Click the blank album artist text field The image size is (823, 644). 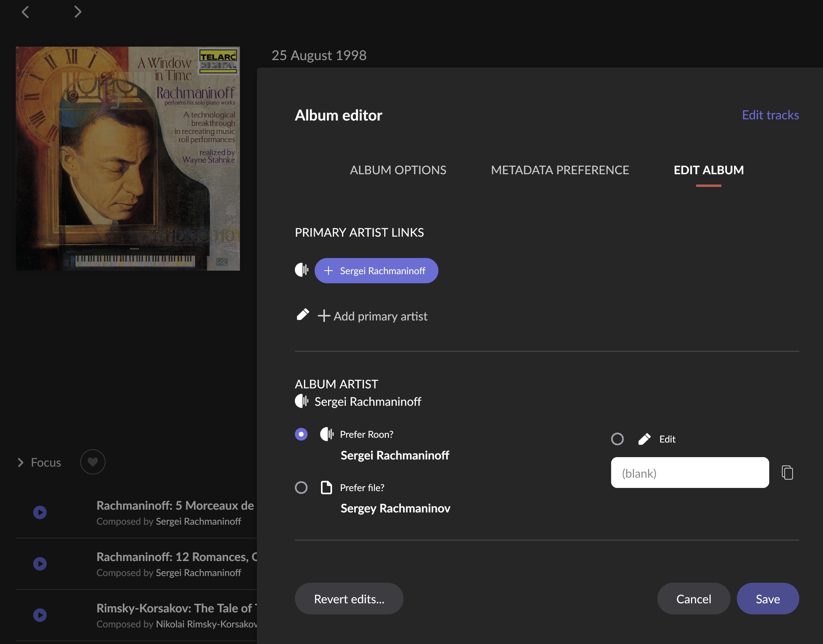click(x=690, y=473)
